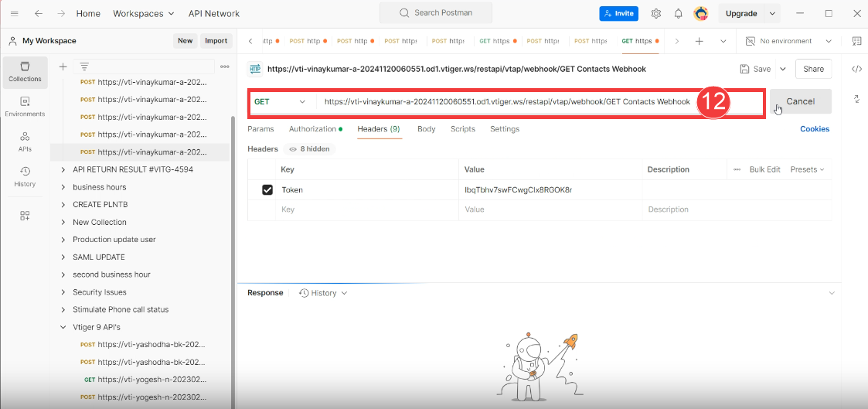Expand the Security Issues collection
This screenshot has height=409, width=868.
pyautogui.click(x=63, y=292)
